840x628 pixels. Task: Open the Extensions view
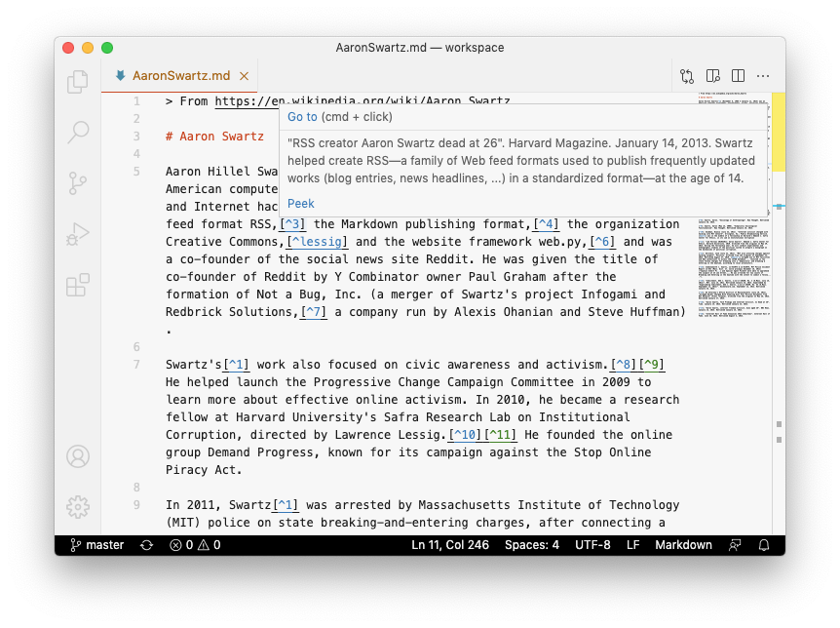point(78,285)
